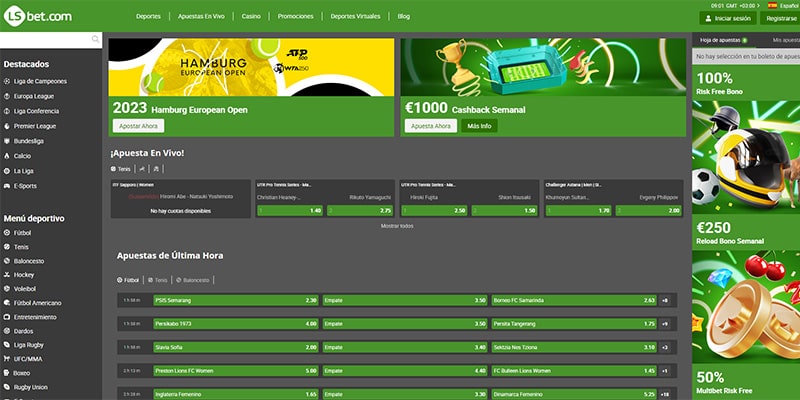The image size is (800, 400).
Task: Click the search magnifier icon
Action: (95, 39)
